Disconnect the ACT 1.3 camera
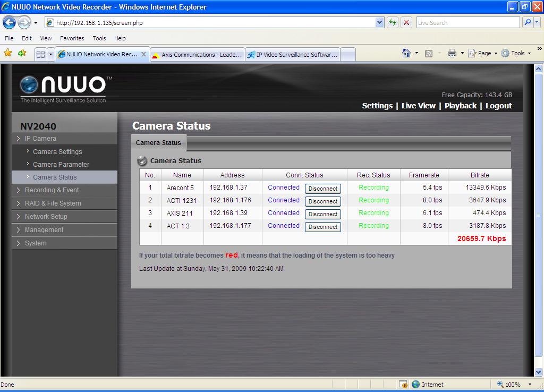The image size is (544, 392). [322, 227]
